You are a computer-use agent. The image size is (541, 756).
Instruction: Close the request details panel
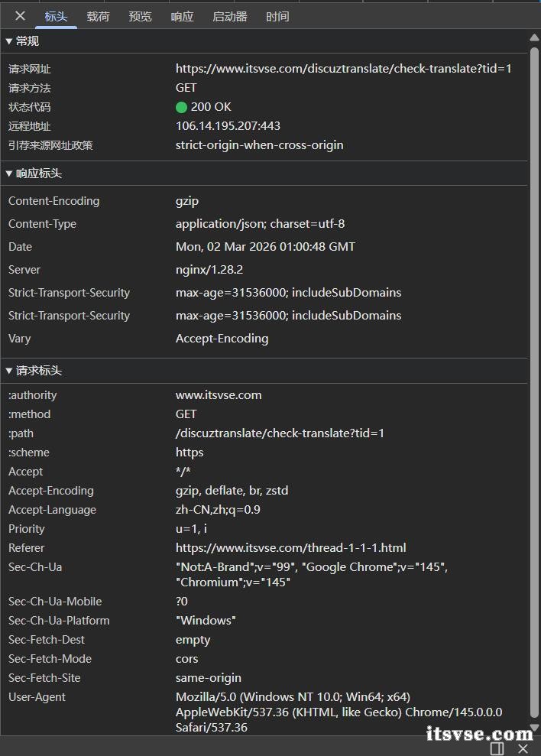pyautogui.click(x=21, y=16)
